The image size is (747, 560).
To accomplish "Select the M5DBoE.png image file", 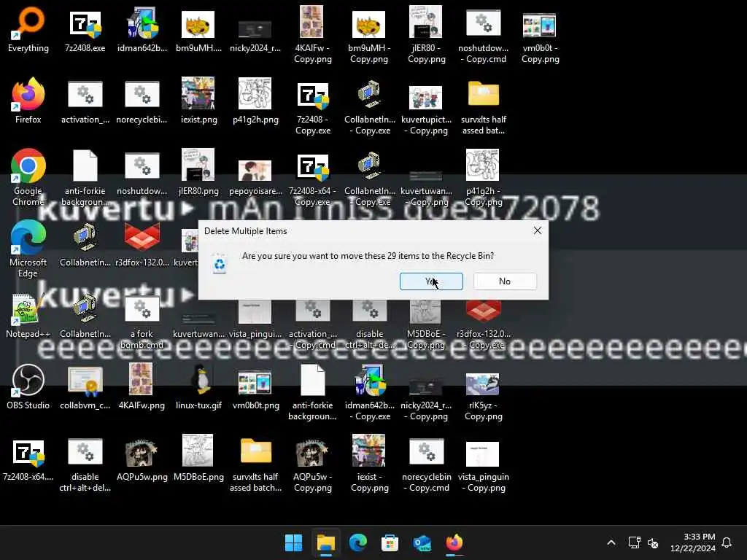I will click(198, 459).
